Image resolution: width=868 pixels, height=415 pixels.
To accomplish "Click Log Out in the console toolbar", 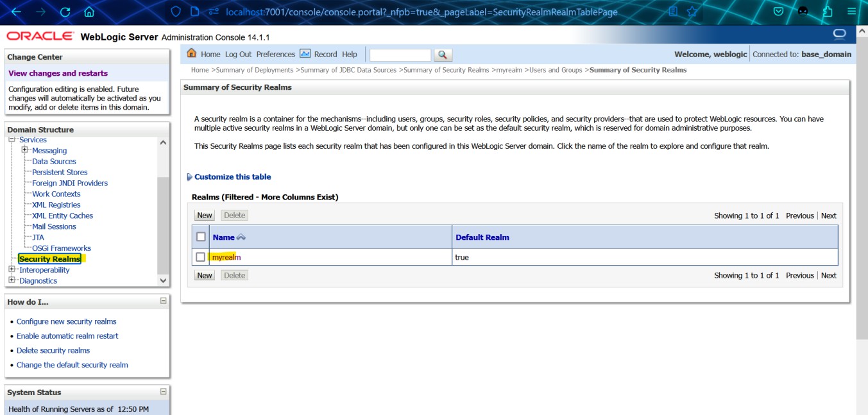I will click(238, 55).
